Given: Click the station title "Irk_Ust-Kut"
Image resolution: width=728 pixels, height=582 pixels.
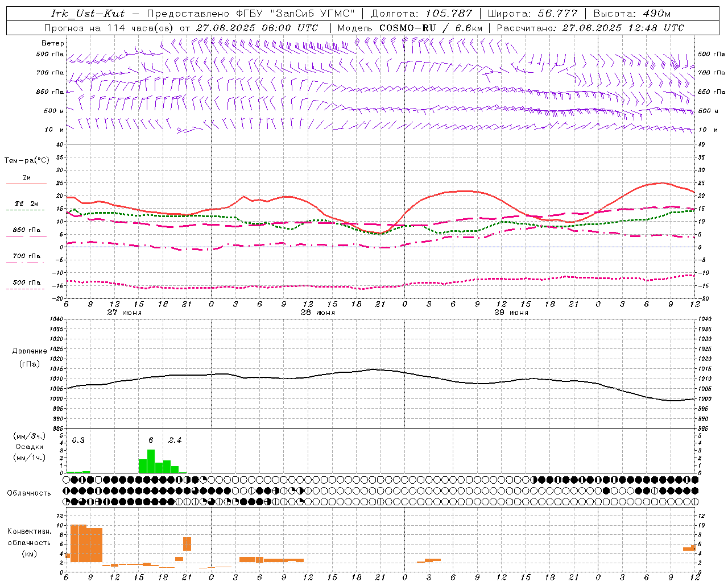Looking at the screenshot, I should (88, 14).
